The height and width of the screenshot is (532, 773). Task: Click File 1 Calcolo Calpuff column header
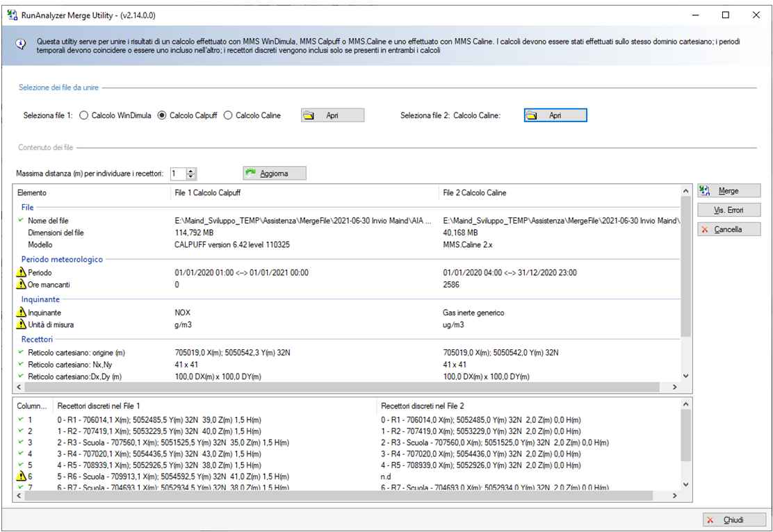tap(304, 192)
